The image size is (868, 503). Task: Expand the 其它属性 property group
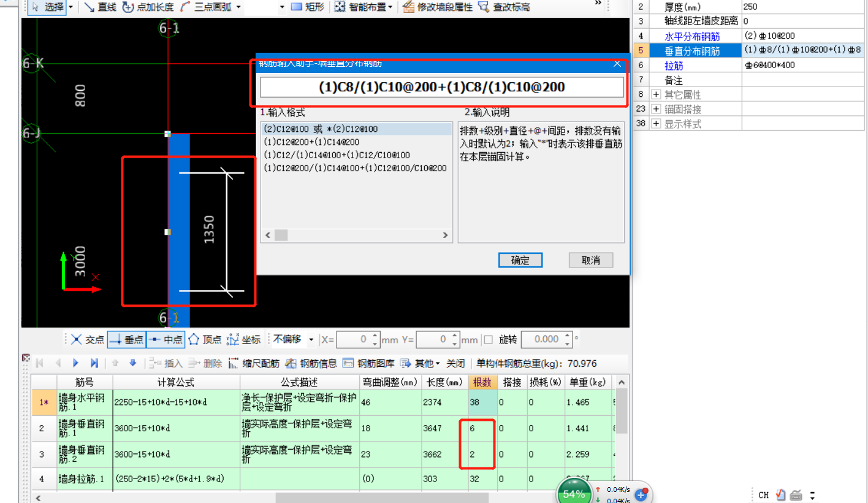[656, 94]
